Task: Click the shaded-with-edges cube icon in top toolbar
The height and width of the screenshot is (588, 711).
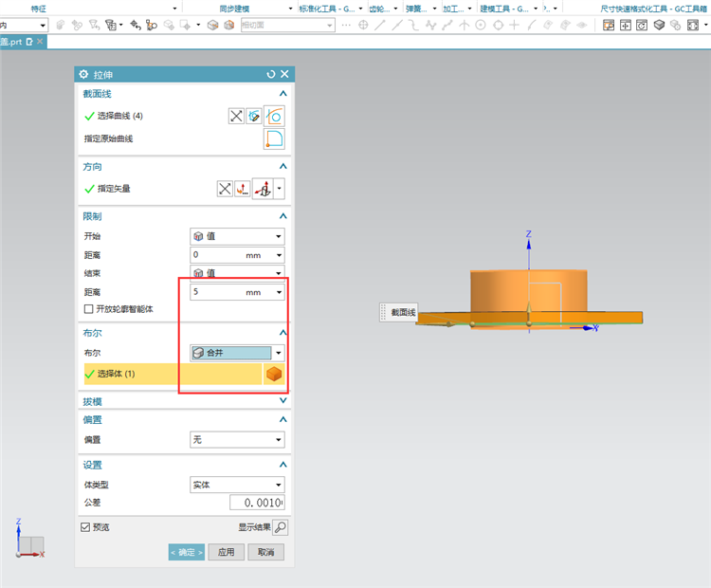Action: [659, 25]
